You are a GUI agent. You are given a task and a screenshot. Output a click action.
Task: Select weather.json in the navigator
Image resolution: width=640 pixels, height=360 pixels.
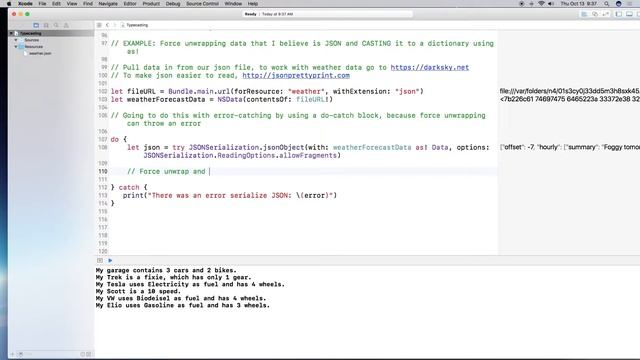[40, 53]
